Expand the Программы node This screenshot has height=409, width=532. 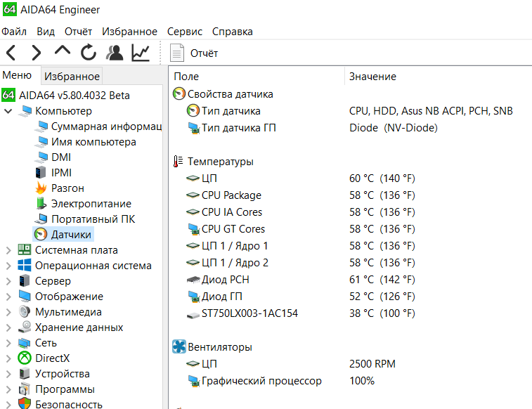pos(8,389)
